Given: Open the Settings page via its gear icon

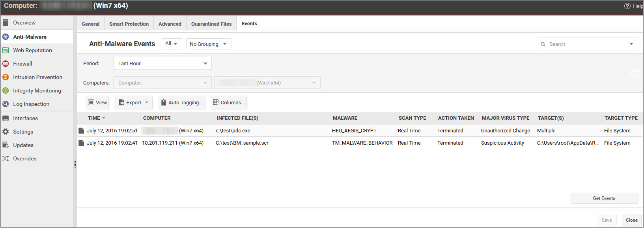Looking at the screenshot, I should pyautogui.click(x=6, y=132).
